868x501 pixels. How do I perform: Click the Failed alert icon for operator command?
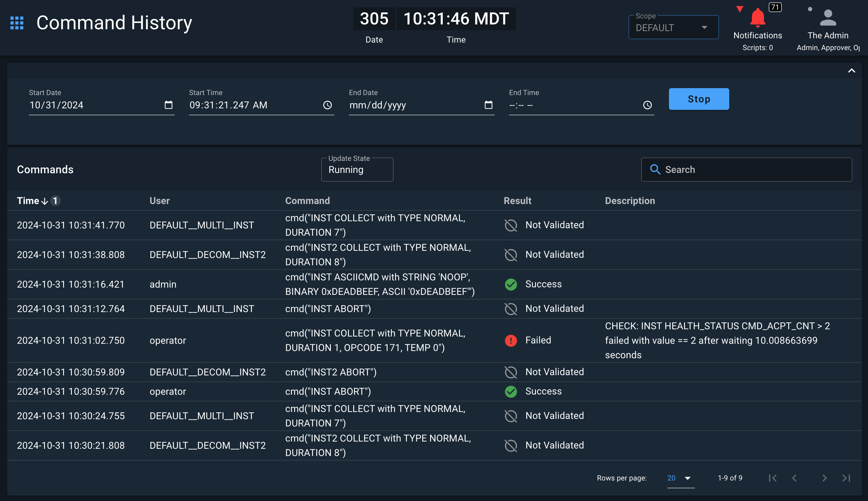click(x=511, y=340)
